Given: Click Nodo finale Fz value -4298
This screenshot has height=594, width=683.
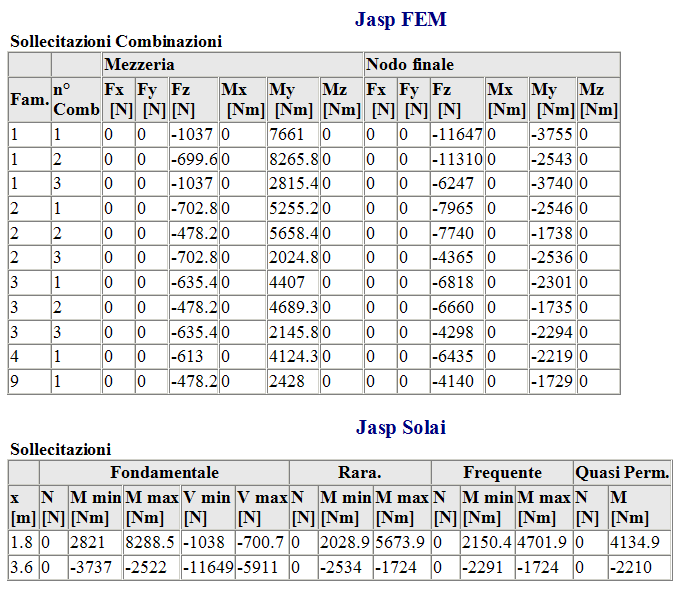Looking at the screenshot, I should (x=453, y=332).
